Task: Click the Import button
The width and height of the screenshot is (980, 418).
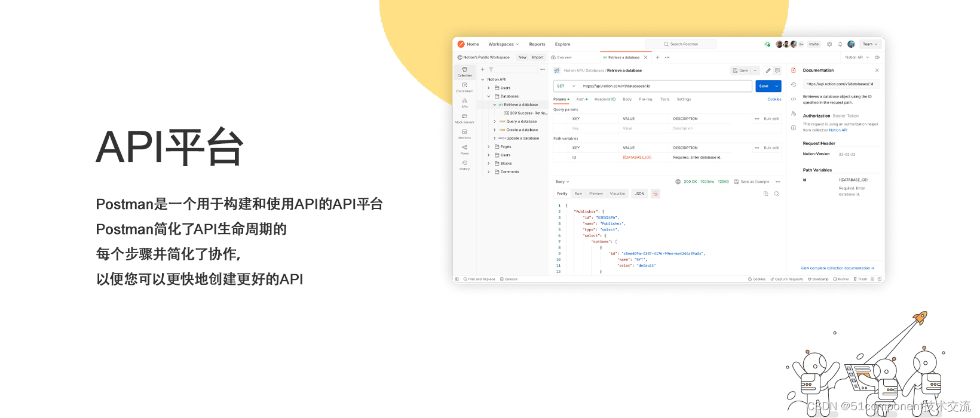Action: tap(538, 57)
